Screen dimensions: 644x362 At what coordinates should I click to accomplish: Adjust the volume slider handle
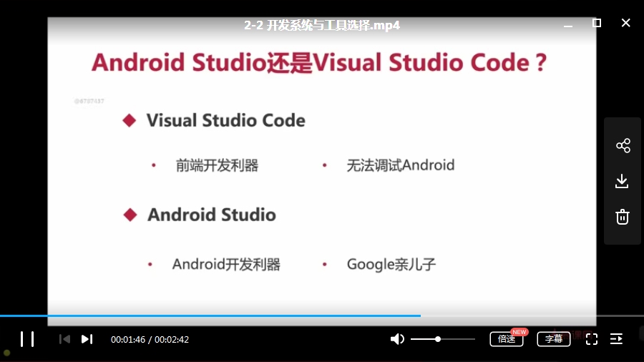[x=438, y=339]
